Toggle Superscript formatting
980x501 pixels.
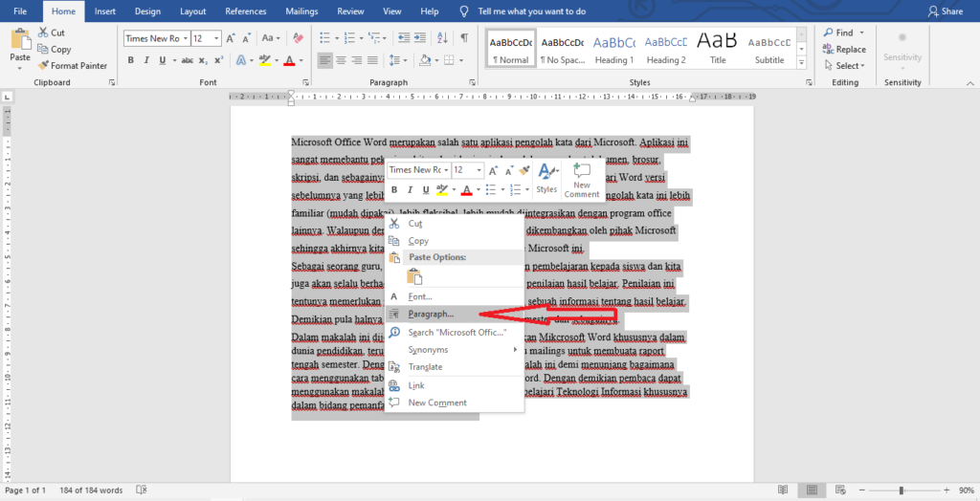(219, 60)
